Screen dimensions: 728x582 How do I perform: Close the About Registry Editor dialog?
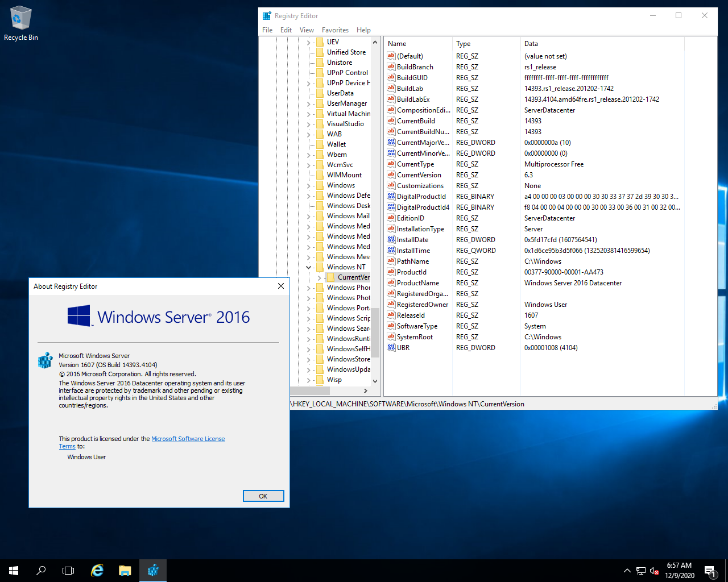[x=281, y=286]
